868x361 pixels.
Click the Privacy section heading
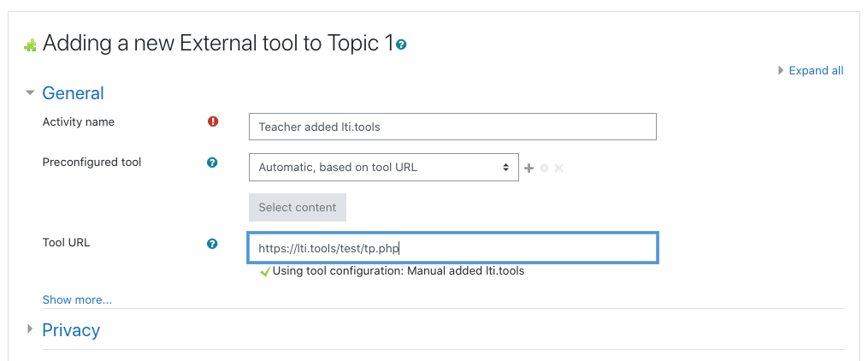click(x=72, y=330)
